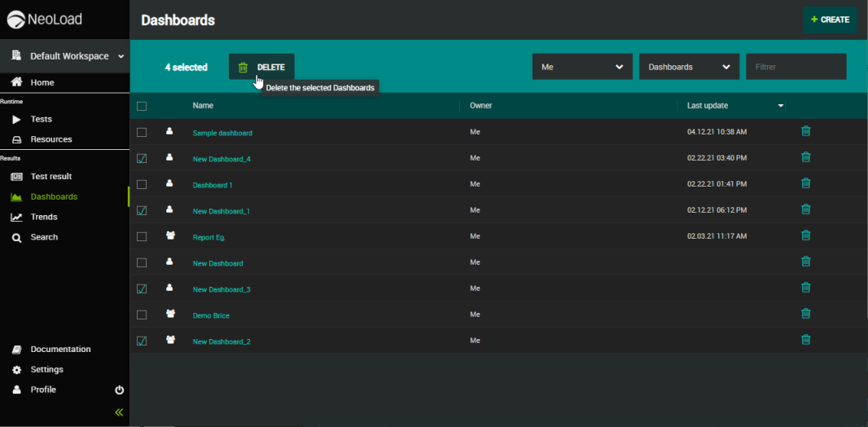Delete New Dashboard_2 via its trash icon
This screenshot has height=427, width=868.
pos(806,340)
